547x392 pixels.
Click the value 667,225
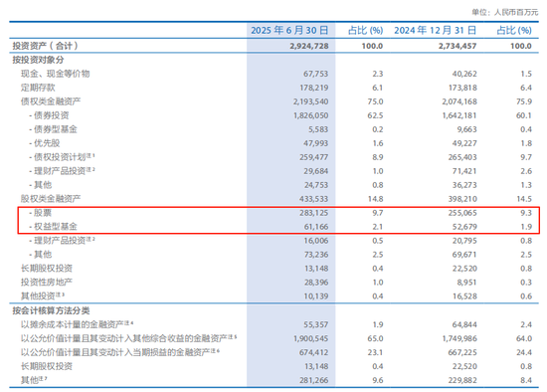(x=462, y=352)
